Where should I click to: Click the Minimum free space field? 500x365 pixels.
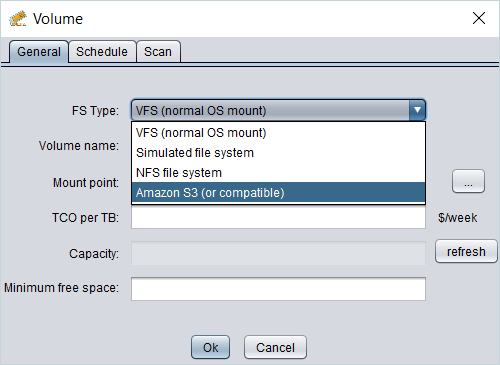(x=278, y=289)
